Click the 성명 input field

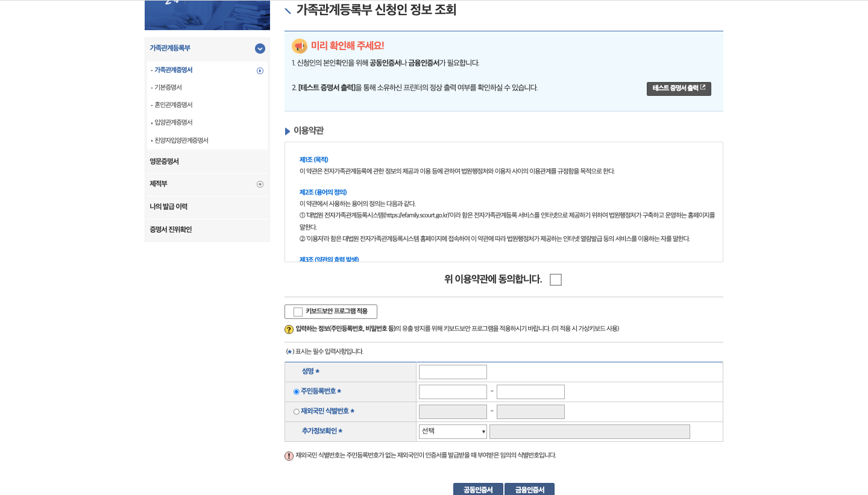(453, 372)
